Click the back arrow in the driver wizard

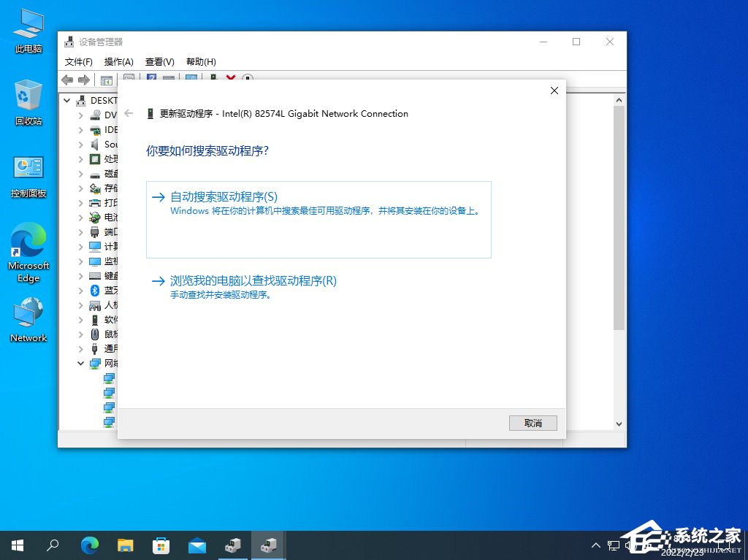click(x=128, y=113)
